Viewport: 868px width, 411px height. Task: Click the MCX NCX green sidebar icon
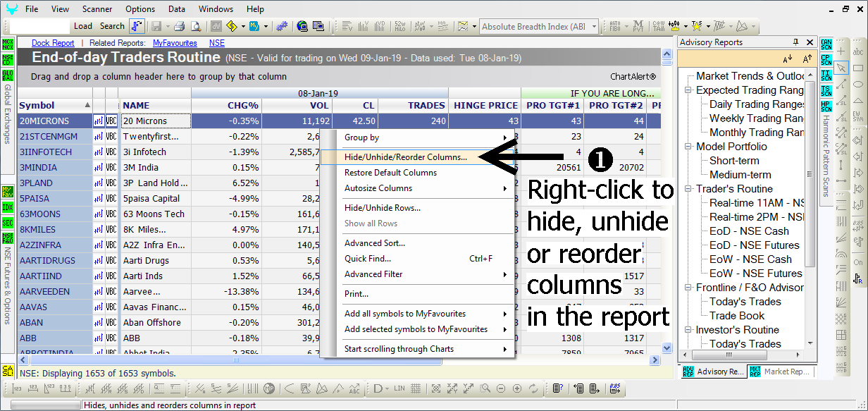8,44
